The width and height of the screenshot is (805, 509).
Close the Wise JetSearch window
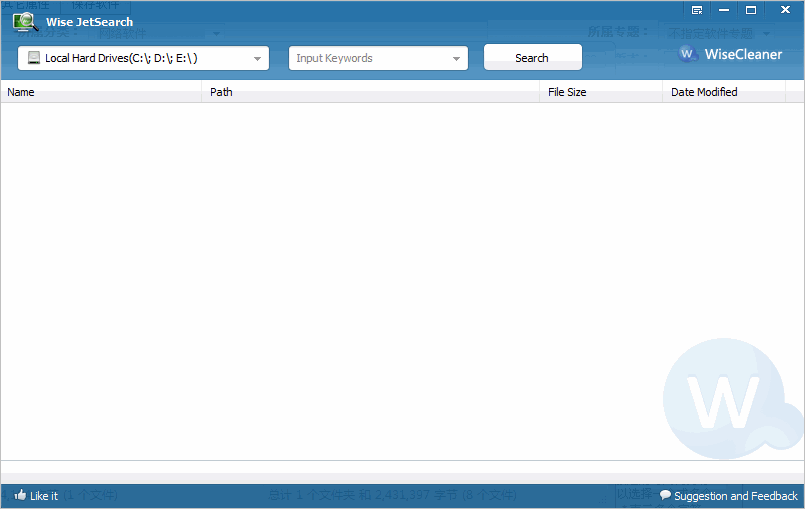(x=785, y=10)
